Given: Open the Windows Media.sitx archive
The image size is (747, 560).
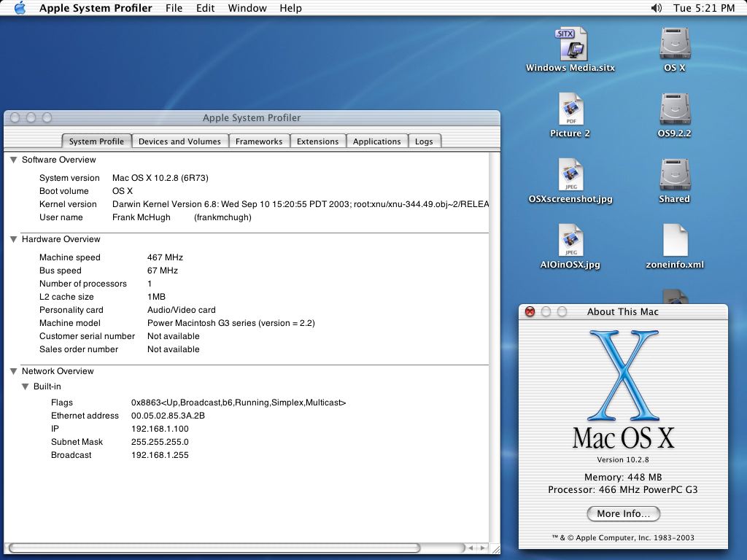Looking at the screenshot, I should 570,44.
